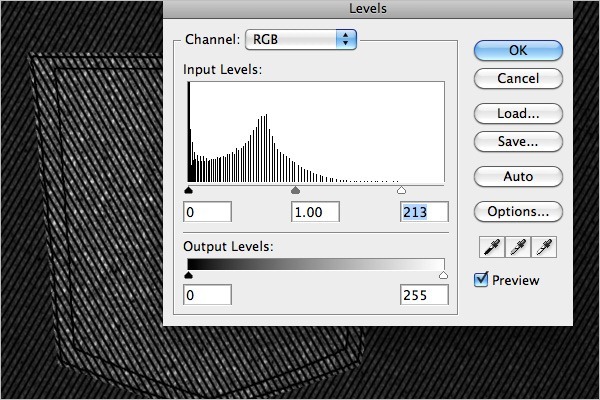Open the Options... dialog
This screenshot has width=600, height=400.
(x=518, y=211)
